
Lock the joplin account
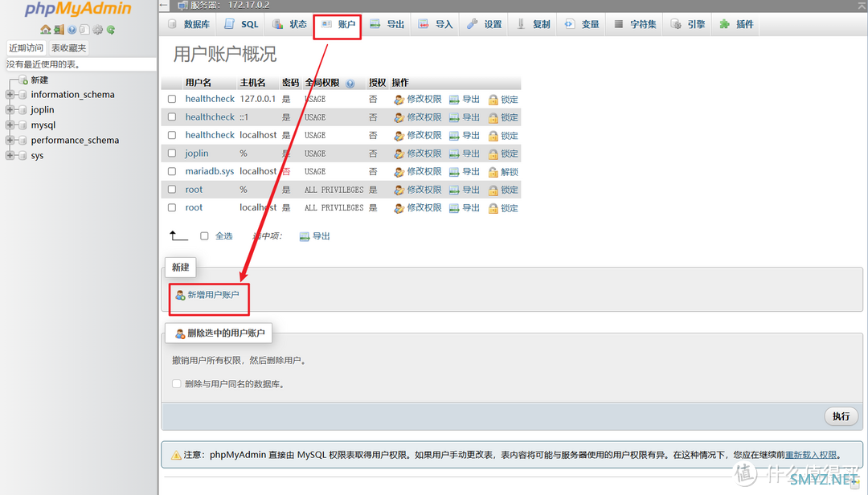(x=503, y=154)
